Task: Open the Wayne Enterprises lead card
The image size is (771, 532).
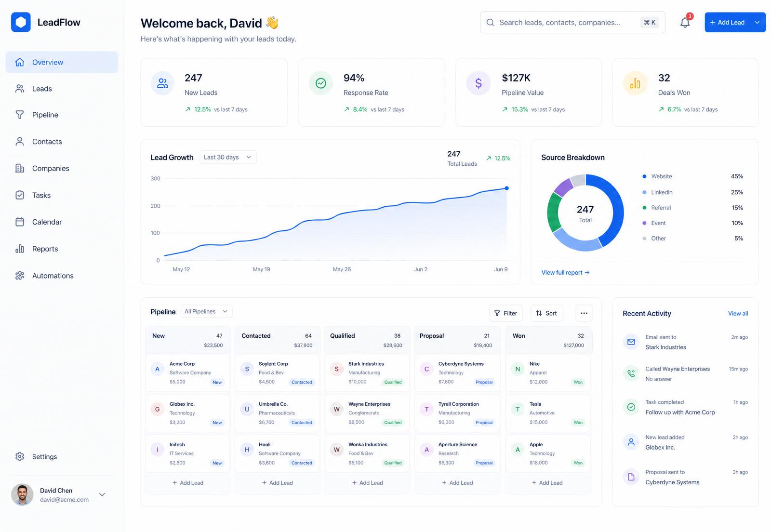Action: [367, 413]
